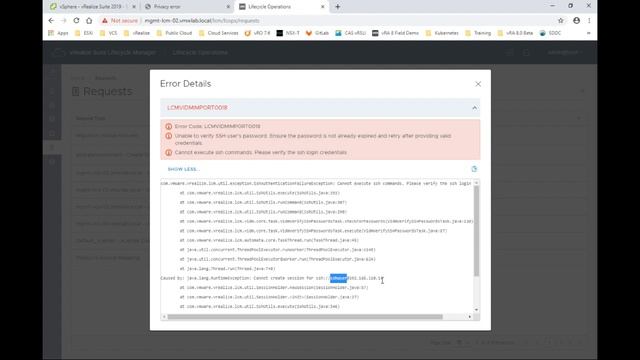This screenshot has width=640, height=360.
Task: Open the ESXi bookmarks folder
Action: pos(84,33)
